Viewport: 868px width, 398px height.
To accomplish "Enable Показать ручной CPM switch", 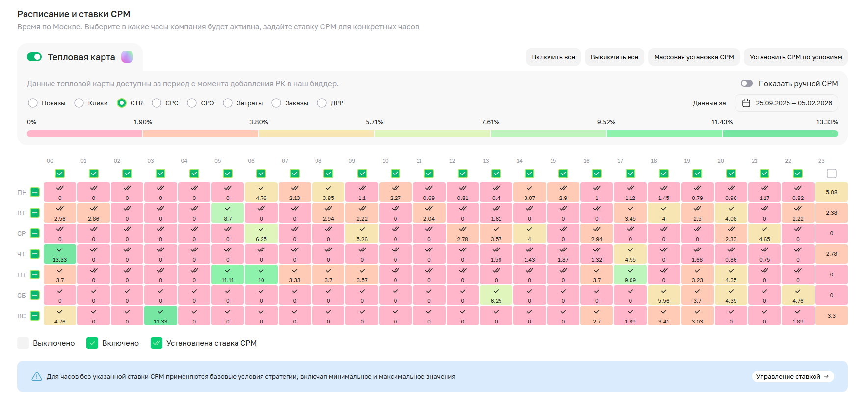I will tap(746, 84).
